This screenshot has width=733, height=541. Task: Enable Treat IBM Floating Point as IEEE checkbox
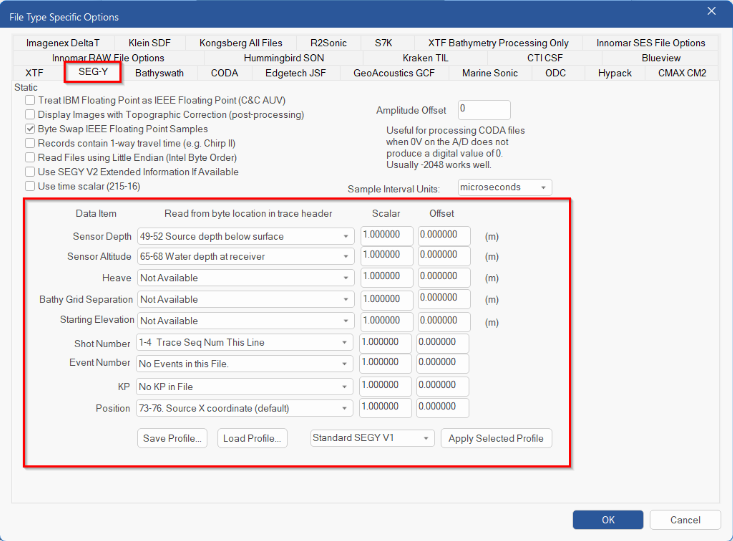[x=30, y=100]
